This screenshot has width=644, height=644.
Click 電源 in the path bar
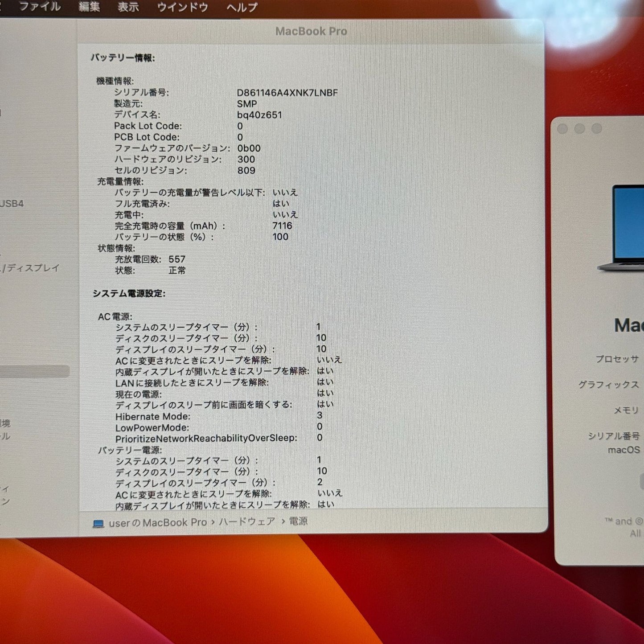(x=298, y=521)
